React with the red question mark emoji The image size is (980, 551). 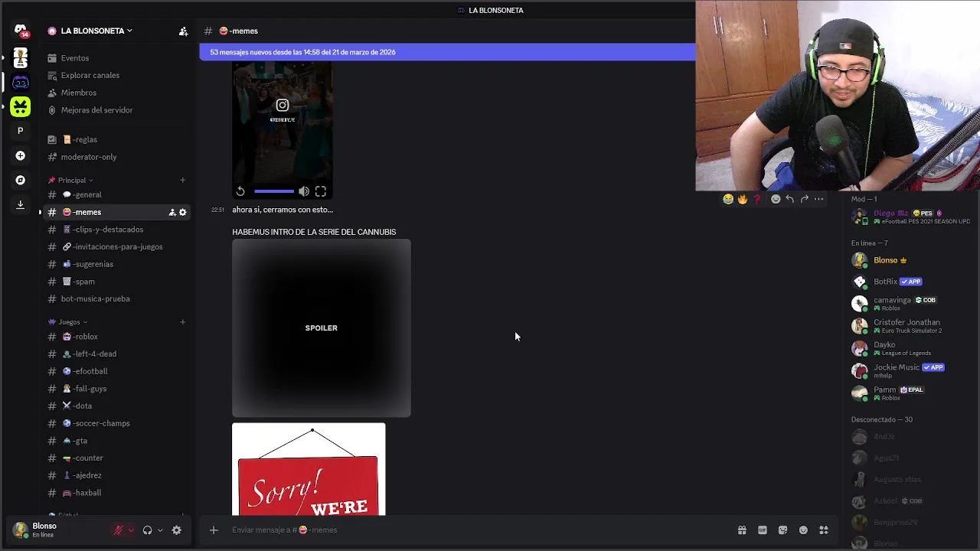click(757, 199)
